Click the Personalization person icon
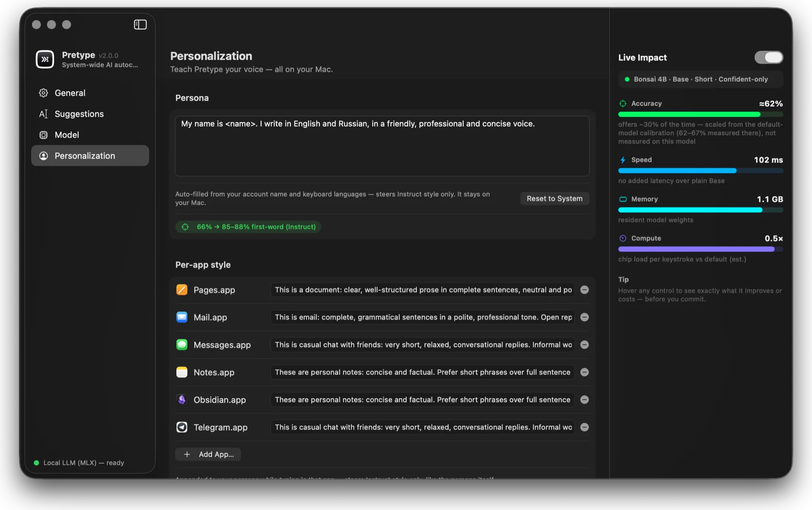This screenshot has width=812, height=510. coord(43,156)
